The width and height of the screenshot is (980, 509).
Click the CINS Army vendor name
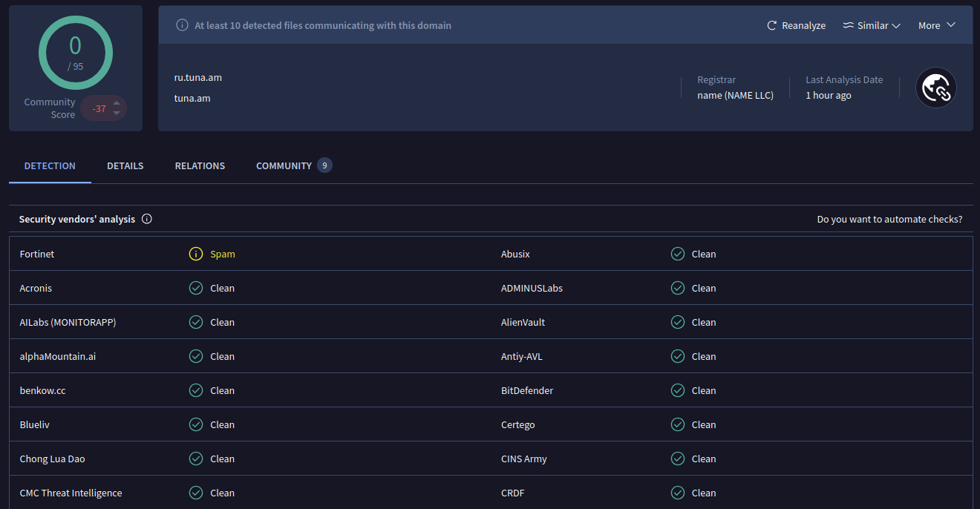(x=524, y=459)
